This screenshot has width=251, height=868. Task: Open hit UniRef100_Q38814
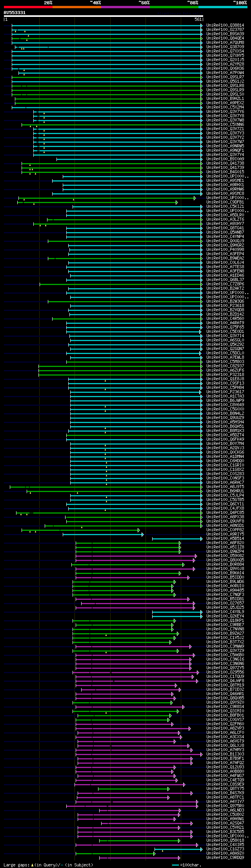point(225,25)
